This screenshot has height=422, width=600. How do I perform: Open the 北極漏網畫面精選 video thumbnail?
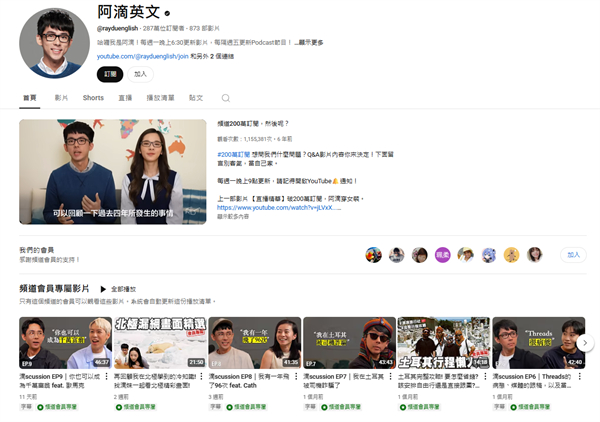(160, 343)
